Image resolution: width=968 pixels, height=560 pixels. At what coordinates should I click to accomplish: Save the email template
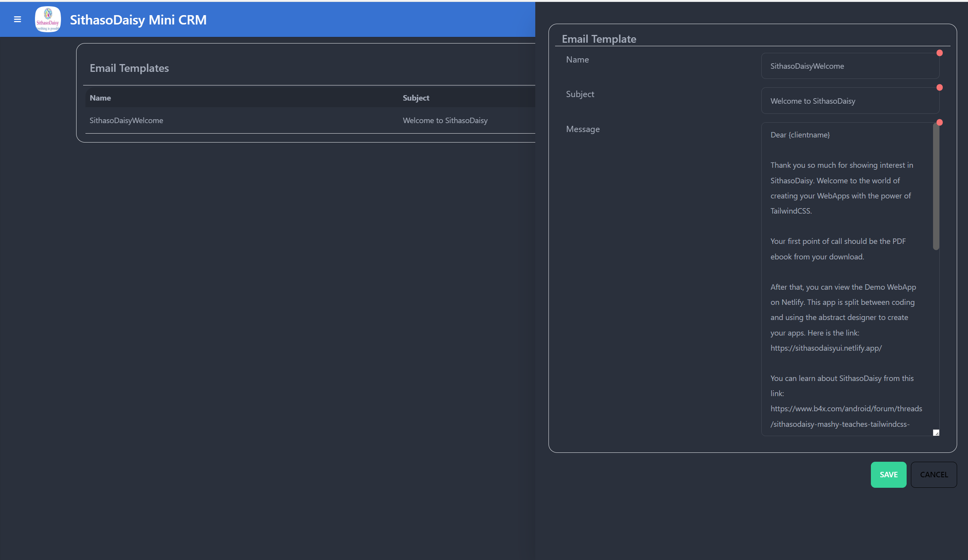click(x=888, y=475)
